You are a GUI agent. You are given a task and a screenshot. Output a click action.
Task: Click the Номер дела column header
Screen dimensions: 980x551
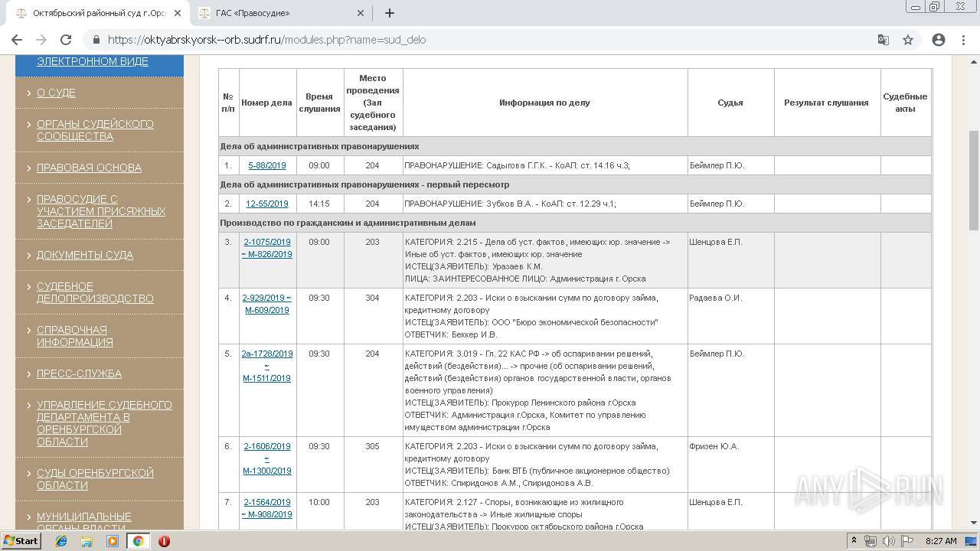(x=266, y=103)
